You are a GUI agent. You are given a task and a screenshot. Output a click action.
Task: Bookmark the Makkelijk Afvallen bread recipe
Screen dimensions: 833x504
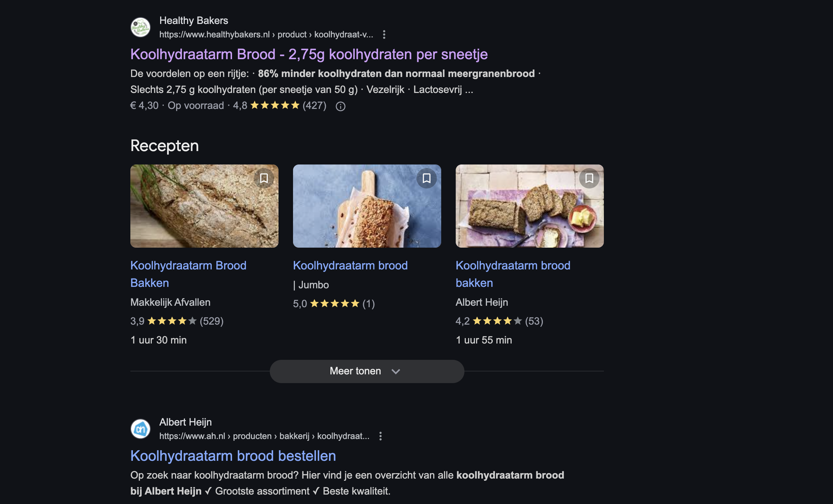(x=264, y=178)
